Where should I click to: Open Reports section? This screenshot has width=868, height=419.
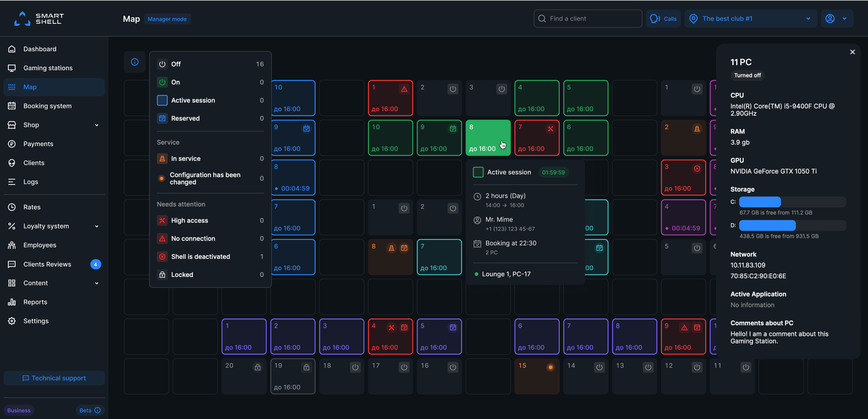pyautogui.click(x=54, y=302)
